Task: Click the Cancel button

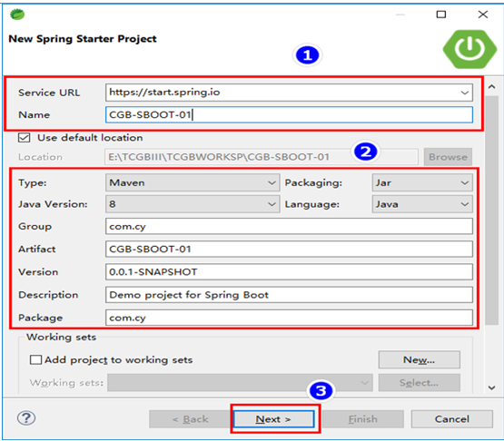Action: [452, 419]
